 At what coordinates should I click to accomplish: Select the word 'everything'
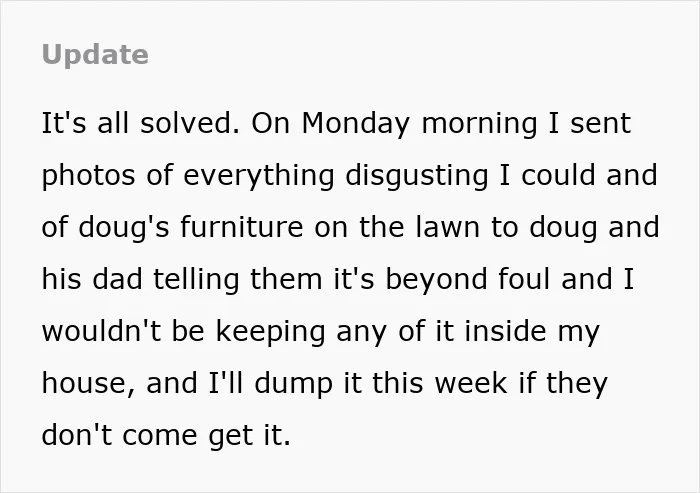[x=258, y=176]
